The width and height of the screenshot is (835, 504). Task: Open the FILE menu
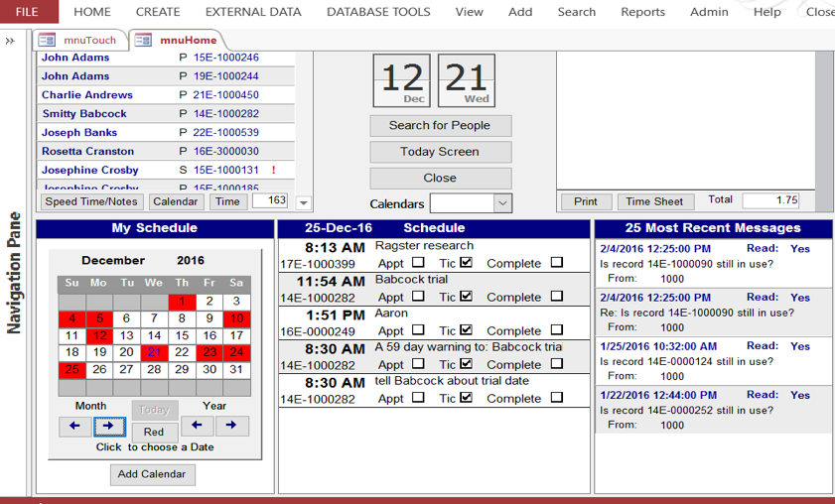pos(28,12)
